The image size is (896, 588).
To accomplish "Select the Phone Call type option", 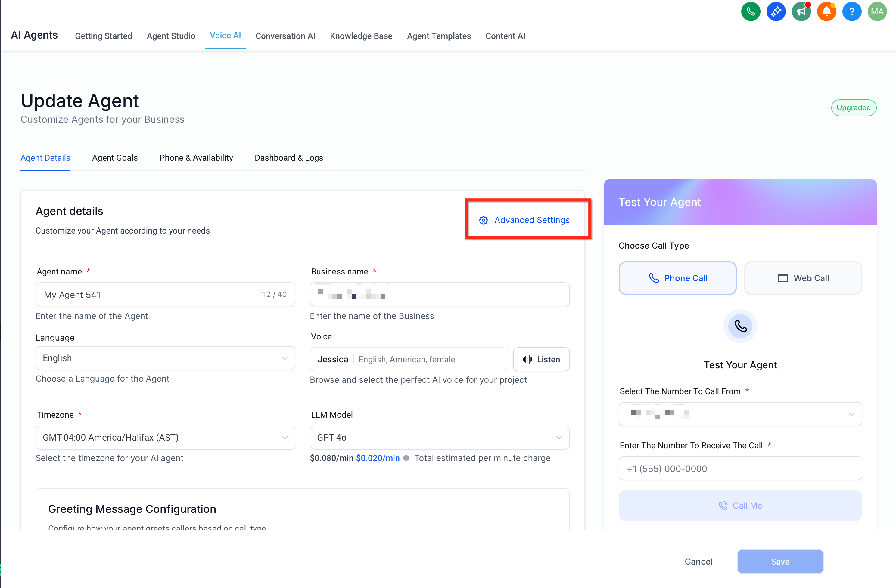I will [677, 278].
